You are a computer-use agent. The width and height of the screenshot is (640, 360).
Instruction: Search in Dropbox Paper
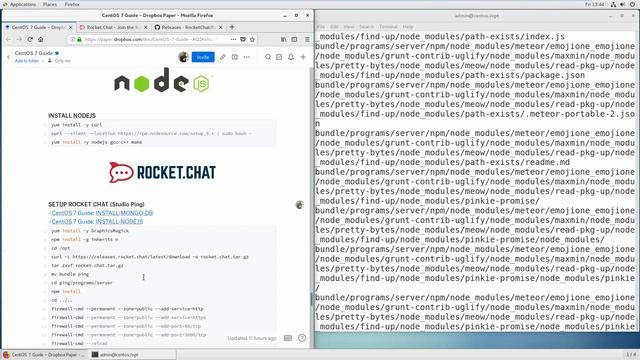tap(268, 57)
